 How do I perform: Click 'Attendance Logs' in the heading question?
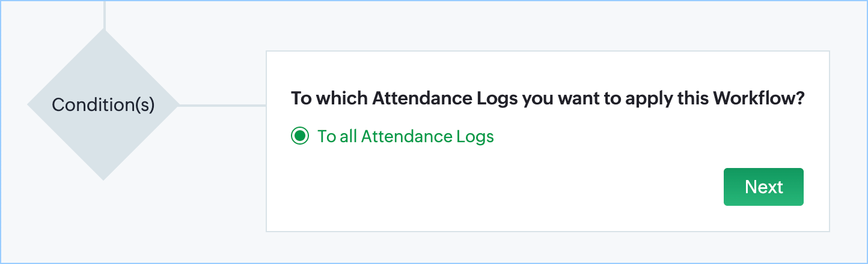pos(445,99)
